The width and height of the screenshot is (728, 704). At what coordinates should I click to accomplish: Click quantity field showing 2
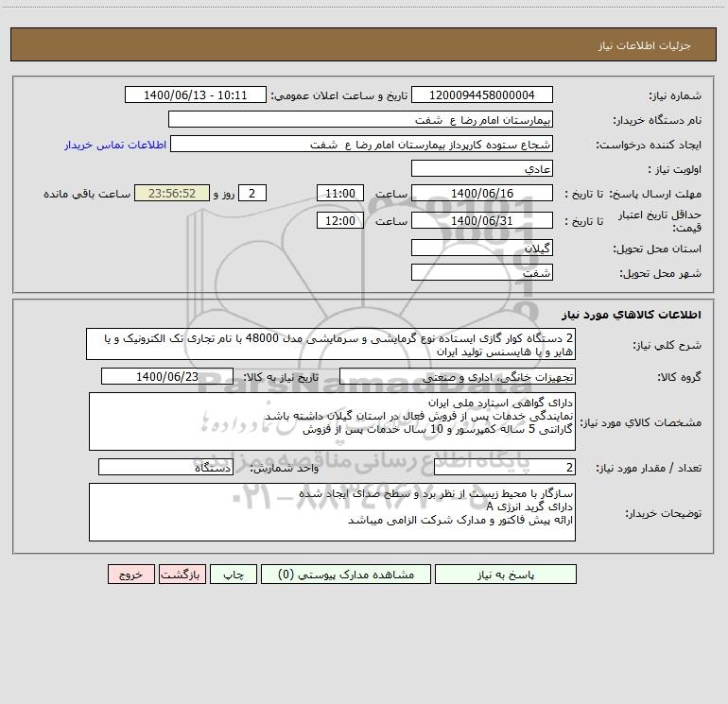[505, 468]
